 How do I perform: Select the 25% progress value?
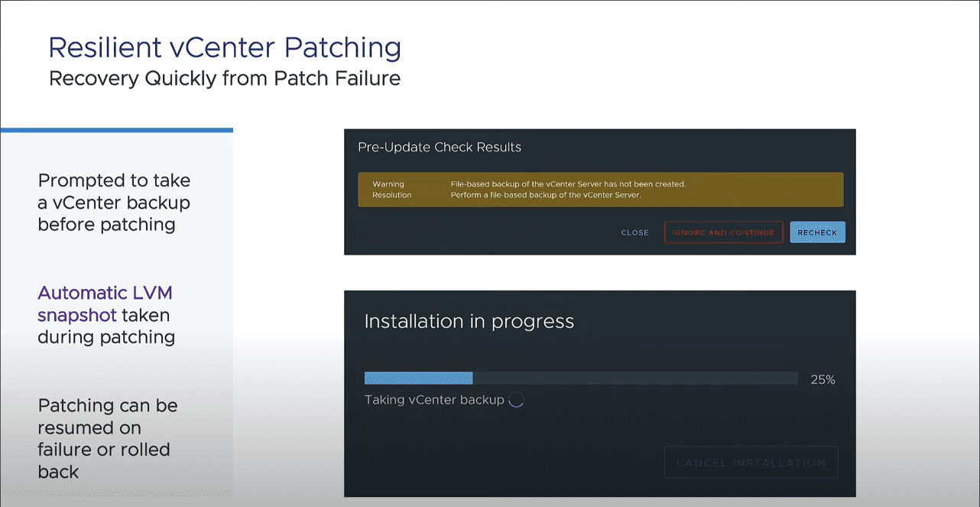823,379
